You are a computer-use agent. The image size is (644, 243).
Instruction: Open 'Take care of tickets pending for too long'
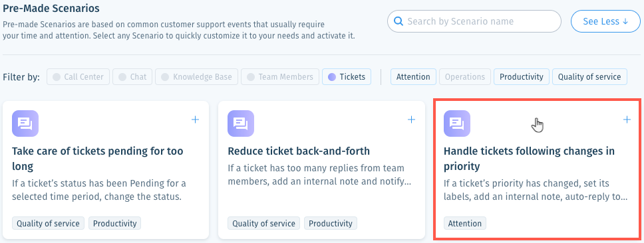[98, 159]
